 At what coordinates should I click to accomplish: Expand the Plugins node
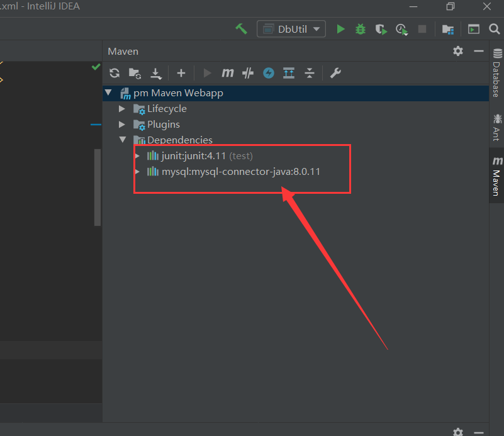tap(121, 124)
